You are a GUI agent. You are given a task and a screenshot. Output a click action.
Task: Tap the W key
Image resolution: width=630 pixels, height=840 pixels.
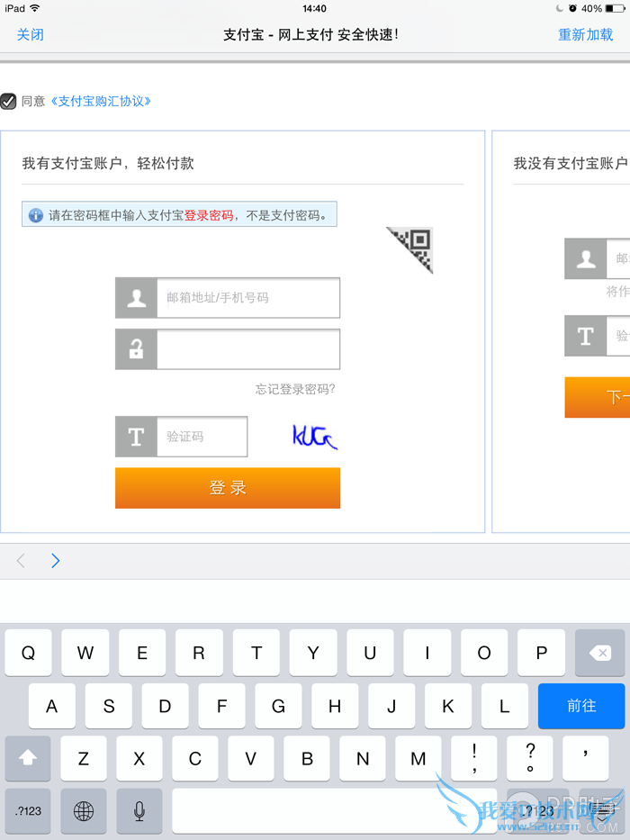[85, 653]
